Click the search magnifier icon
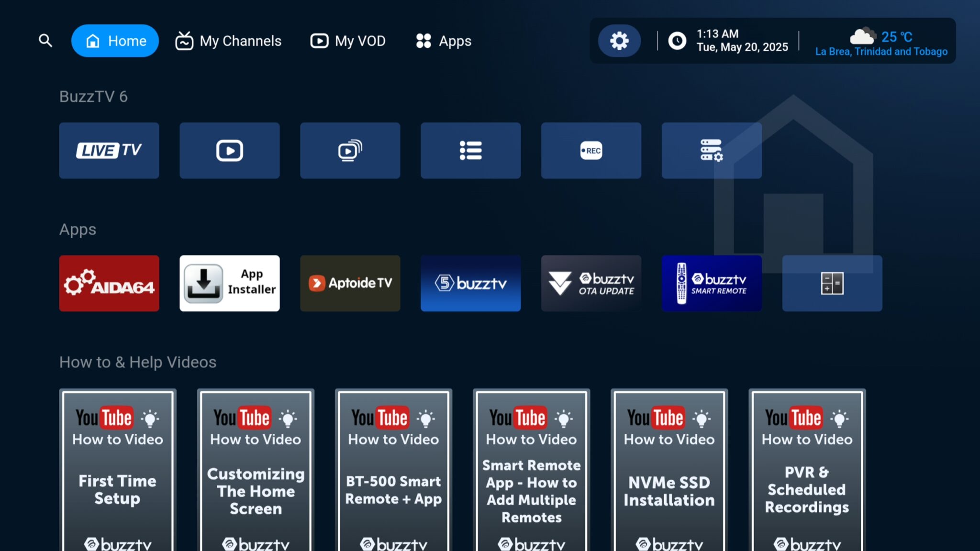Screen dimensions: 980x551 (45, 41)
